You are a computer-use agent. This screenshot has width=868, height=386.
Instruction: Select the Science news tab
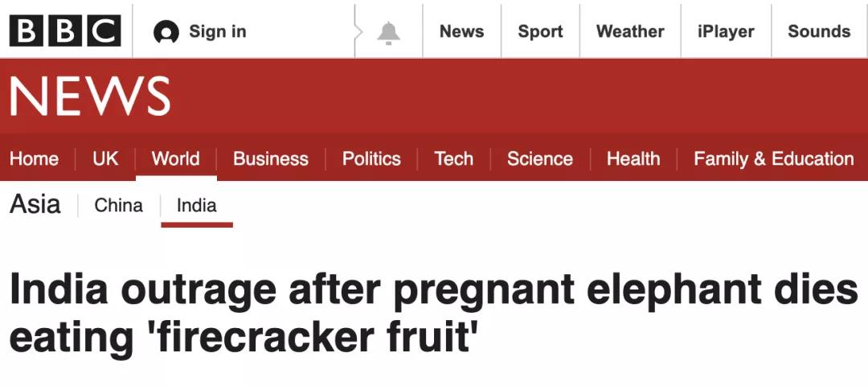click(540, 159)
